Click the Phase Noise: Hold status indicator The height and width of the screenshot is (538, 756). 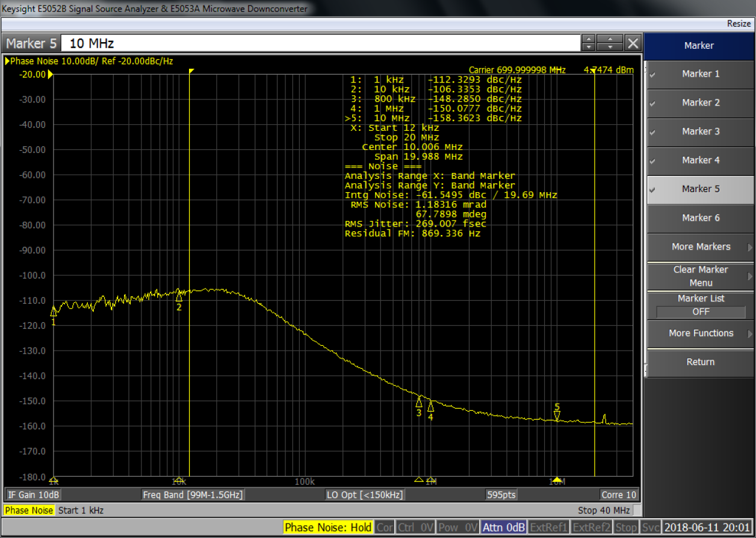[328, 527]
